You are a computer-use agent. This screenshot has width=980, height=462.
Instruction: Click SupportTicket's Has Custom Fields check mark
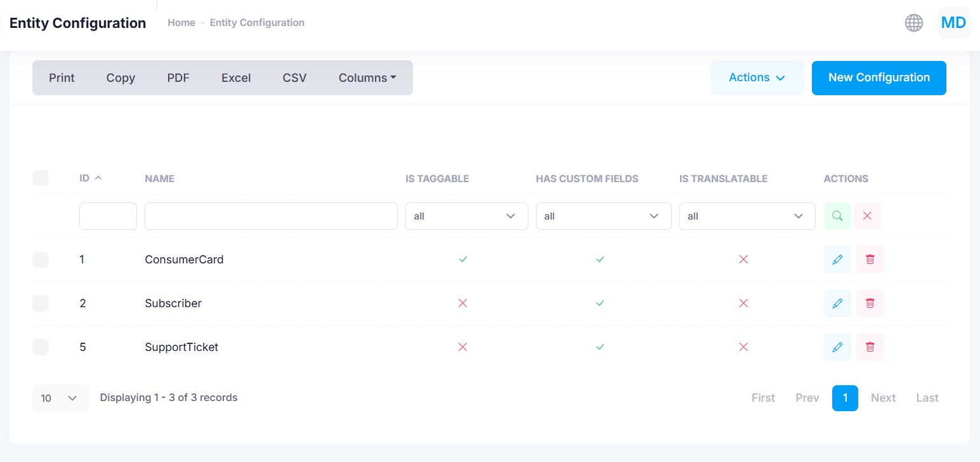(600, 347)
